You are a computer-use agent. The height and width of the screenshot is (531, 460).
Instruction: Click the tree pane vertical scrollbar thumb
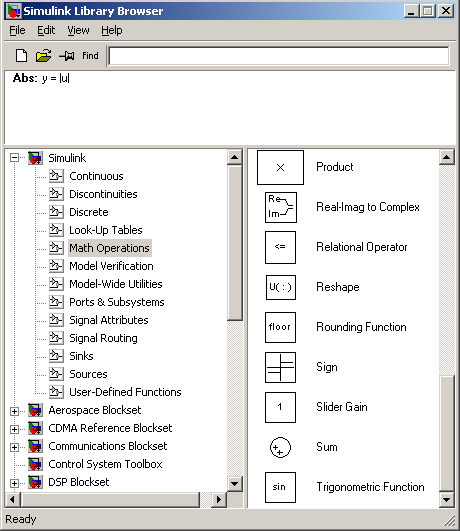click(235, 242)
